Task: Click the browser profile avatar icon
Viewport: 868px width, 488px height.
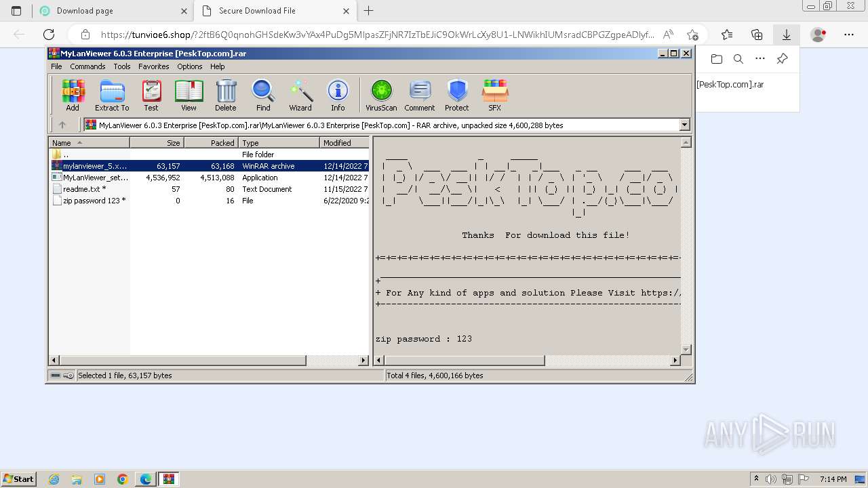Action: coord(818,35)
